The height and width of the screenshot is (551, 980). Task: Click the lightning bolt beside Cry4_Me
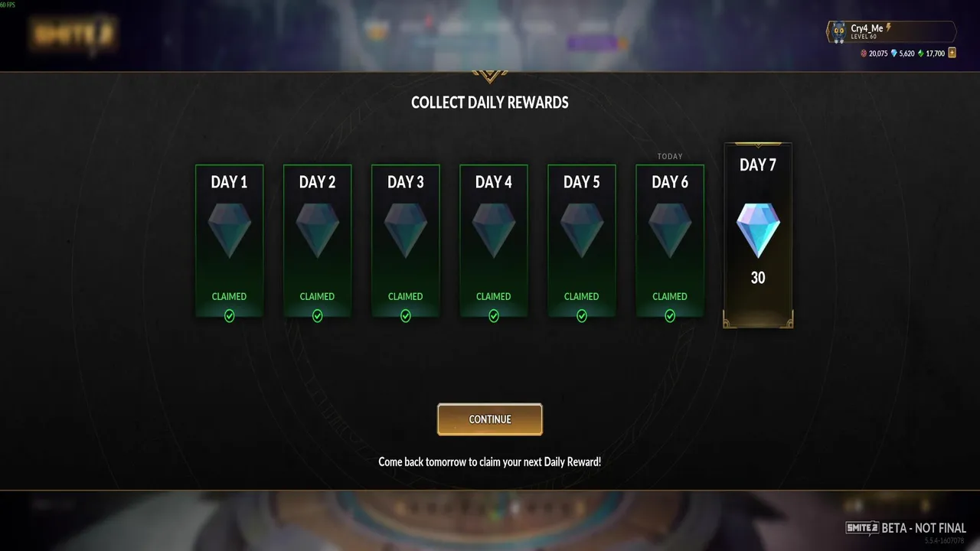[889, 28]
